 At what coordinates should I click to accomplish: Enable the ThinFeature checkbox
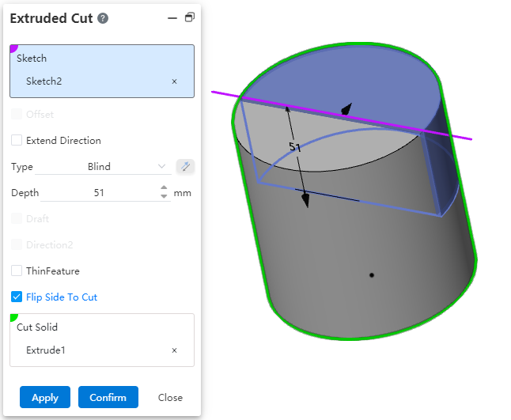tap(17, 271)
